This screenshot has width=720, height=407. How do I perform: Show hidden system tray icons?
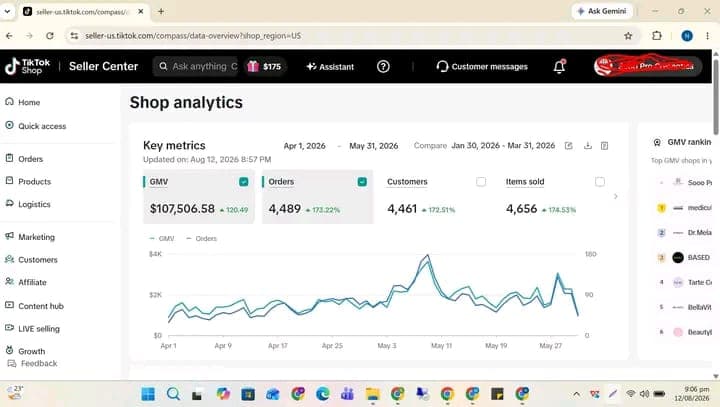click(x=576, y=394)
